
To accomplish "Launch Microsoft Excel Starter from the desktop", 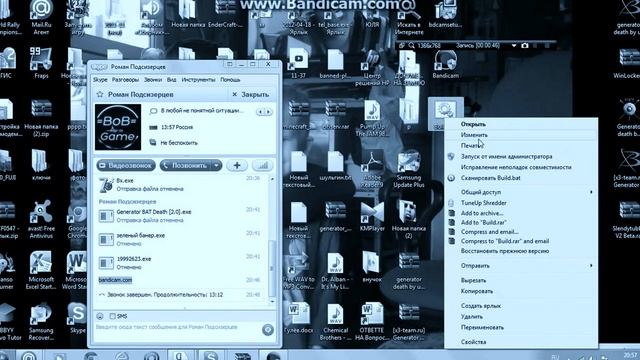I will tap(41, 270).
